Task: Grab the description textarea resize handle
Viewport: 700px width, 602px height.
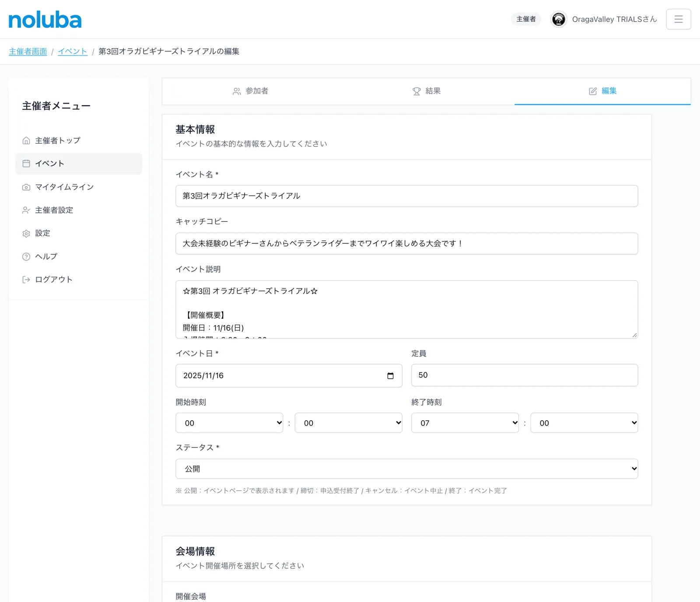Action: tap(634, 335)
